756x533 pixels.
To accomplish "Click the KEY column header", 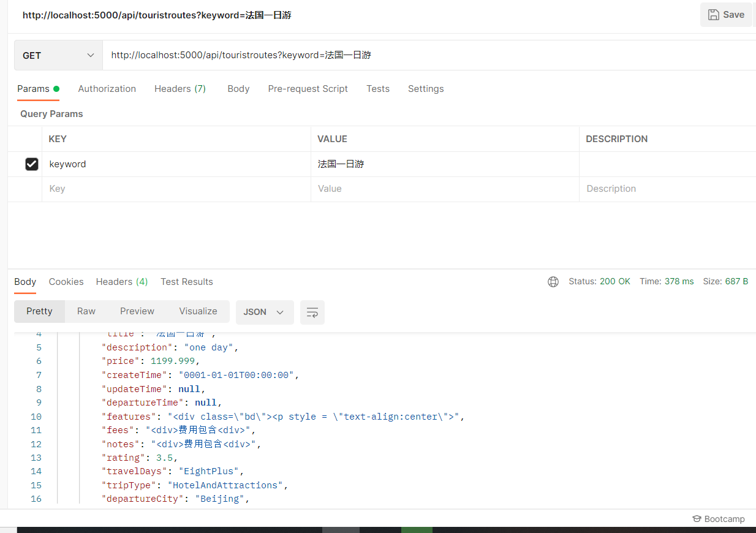I will point(58,139).
